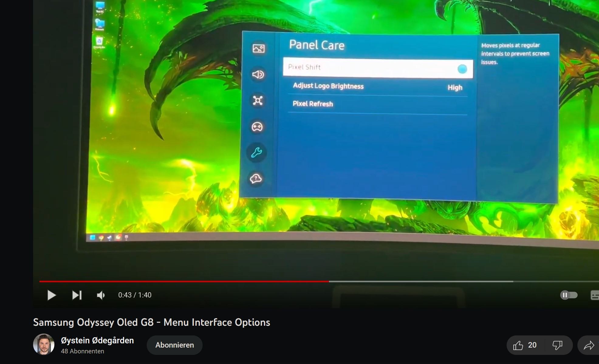Mute the video volume
The image size is (599, 364).
[x=101, y=295]
